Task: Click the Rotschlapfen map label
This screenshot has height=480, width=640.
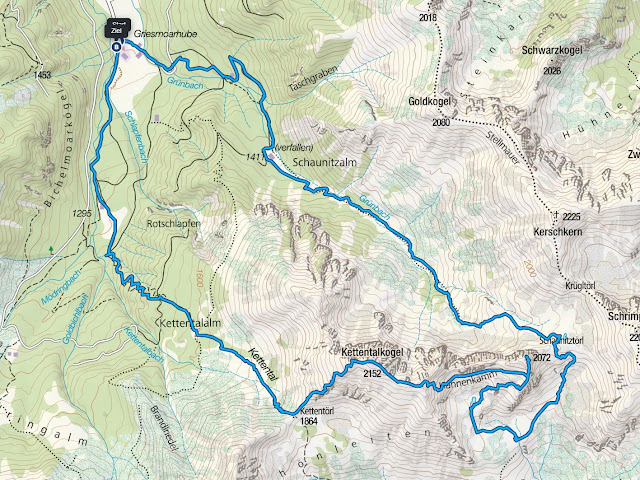Action: [173, 224]
